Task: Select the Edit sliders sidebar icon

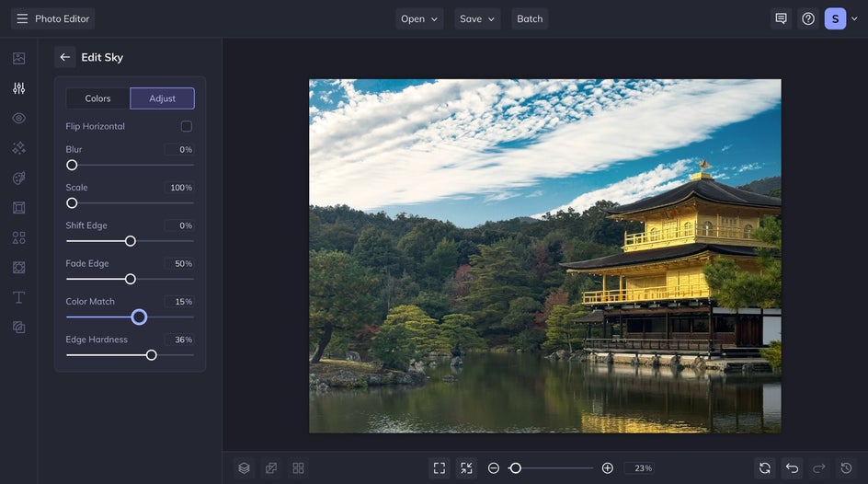Action: point(18,88)
